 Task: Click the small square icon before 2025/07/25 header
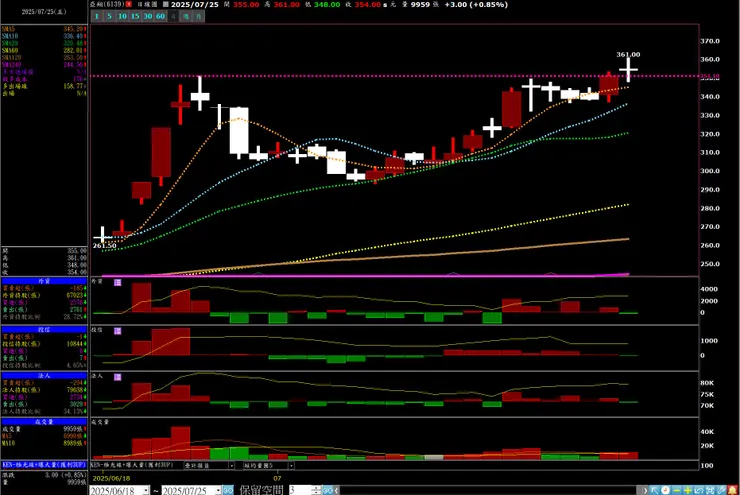coord(165,4)
